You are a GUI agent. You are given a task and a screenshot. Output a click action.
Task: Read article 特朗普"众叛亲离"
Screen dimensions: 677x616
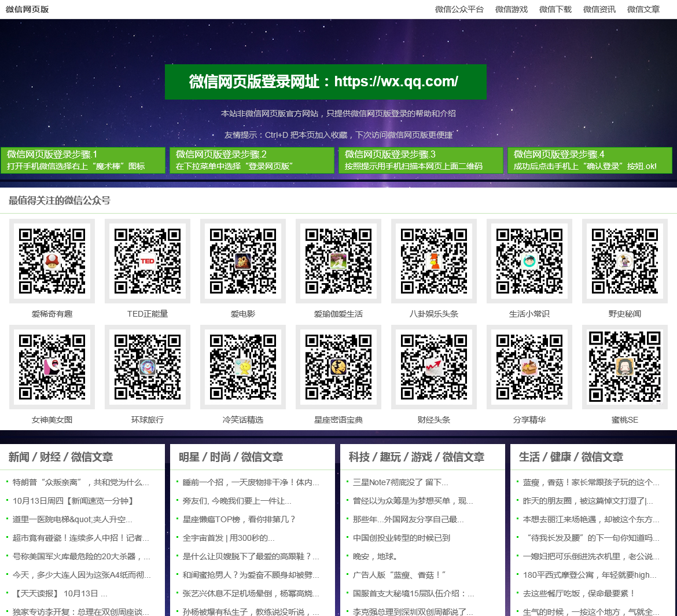(81, 482)
